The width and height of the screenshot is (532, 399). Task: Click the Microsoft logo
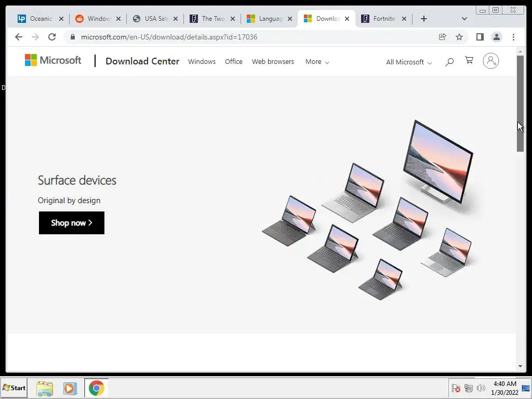tap(53, 60)
